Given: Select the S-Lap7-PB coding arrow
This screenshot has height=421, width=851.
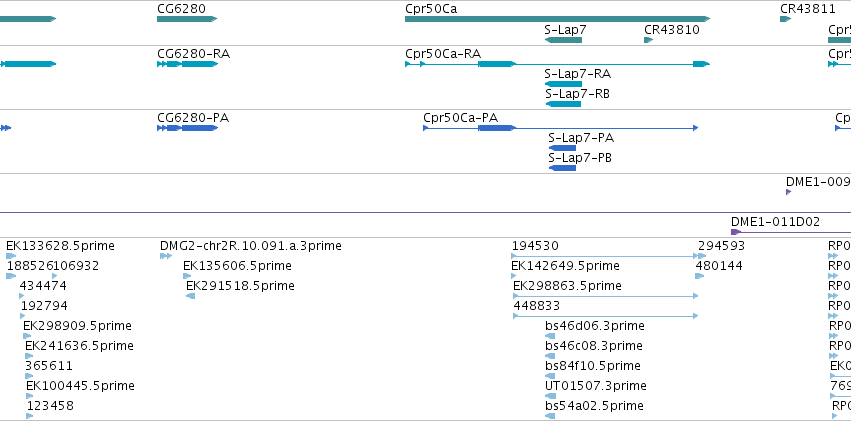Looking at the screenshot, I should 562,168.
